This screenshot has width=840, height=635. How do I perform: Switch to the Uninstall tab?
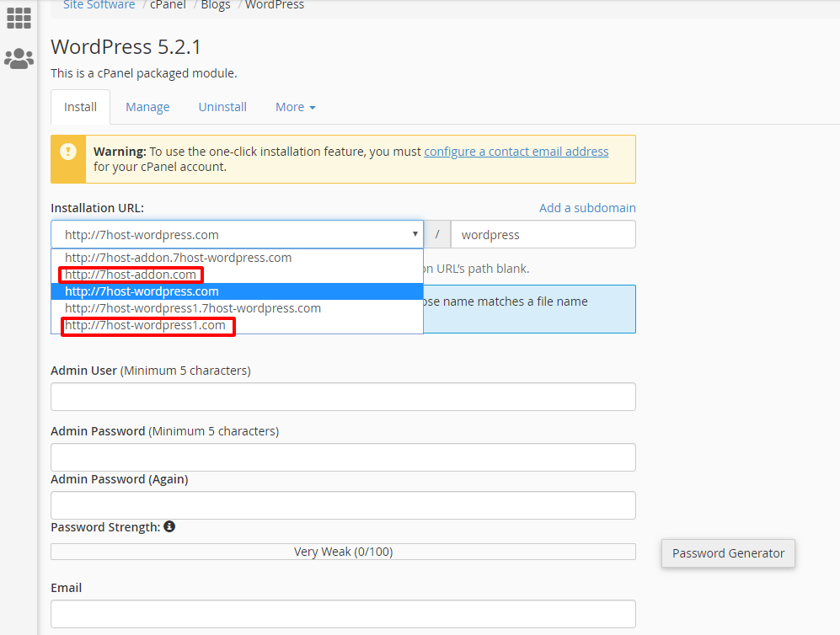tap(222, 107)
